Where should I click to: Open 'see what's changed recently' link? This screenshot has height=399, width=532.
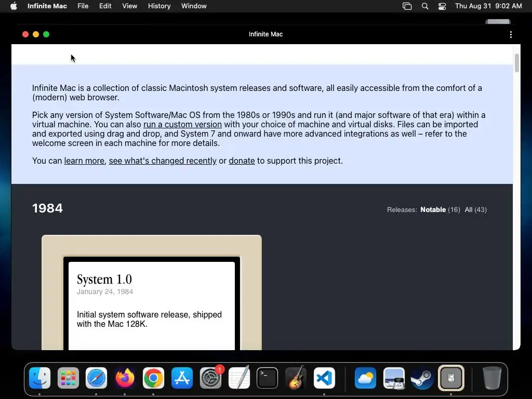click(x=163, y=161)
